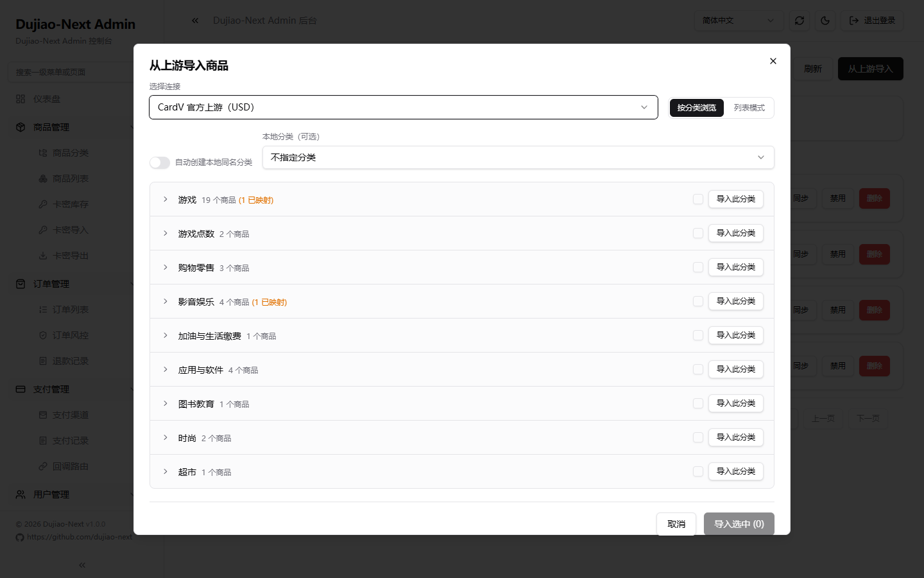Expand the 加油与生活缴费 category row
The width and height of the screenshot is (924, 578).
(x=166, y=335)
